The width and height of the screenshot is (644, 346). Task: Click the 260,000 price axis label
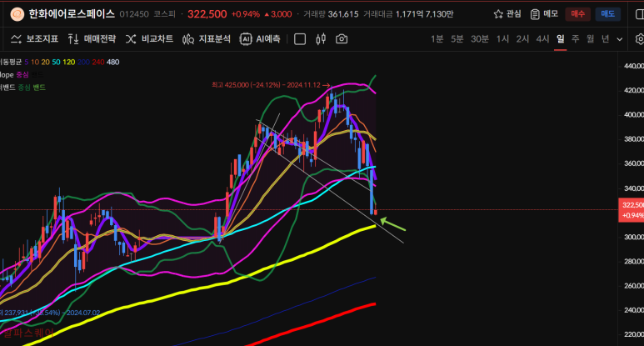(634, 286)
